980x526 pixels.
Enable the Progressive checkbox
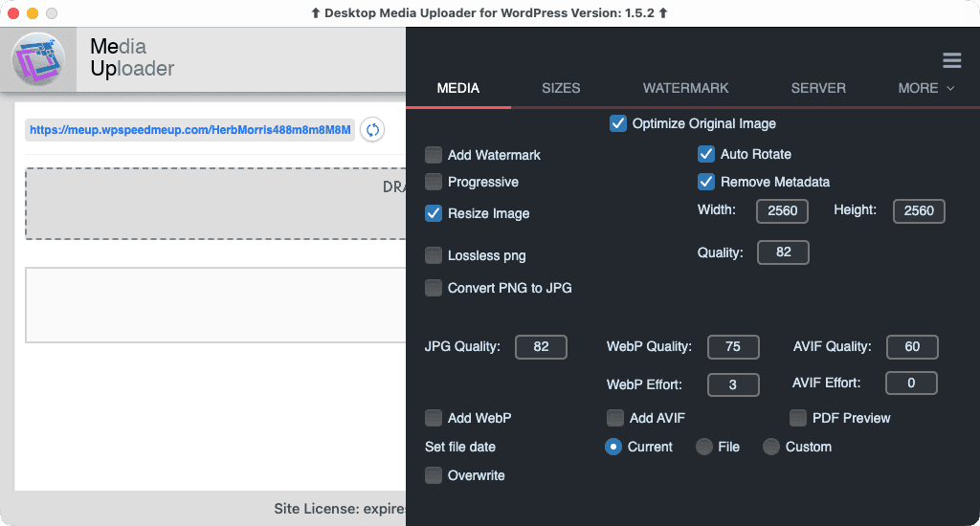(434, 182)
